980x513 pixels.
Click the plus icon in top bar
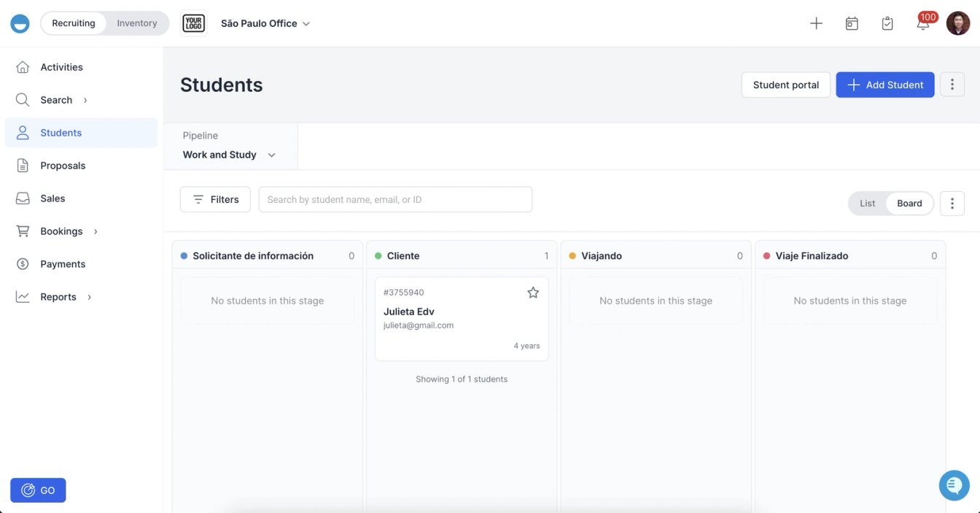(x=816, y=23)
